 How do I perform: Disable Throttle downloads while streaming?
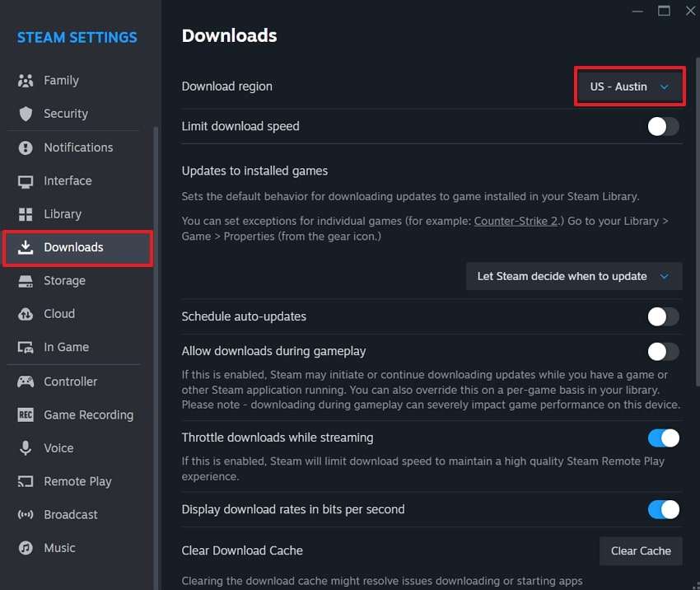[664, 438]
